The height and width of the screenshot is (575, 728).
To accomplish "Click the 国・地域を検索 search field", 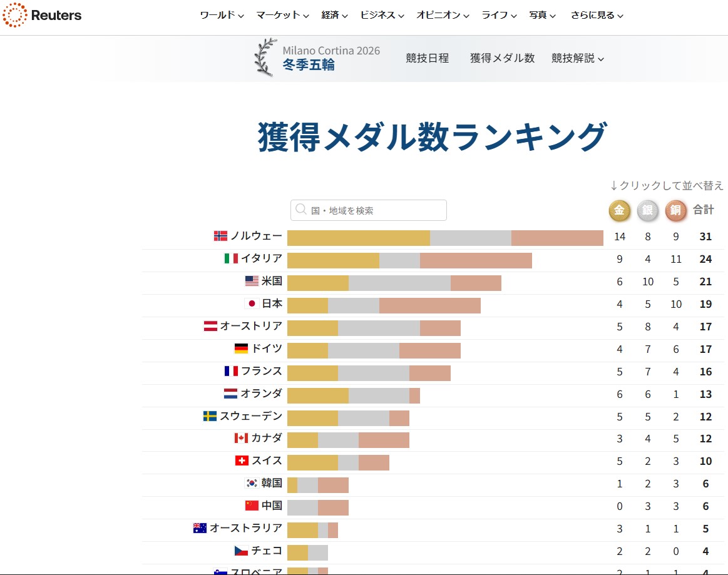I will point(376,210).
